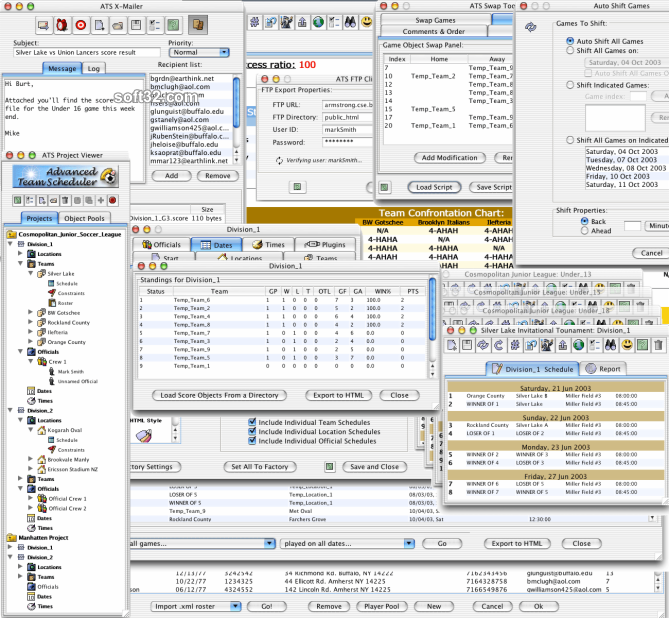Switch to the Object Pools tab

coord(84,218)
